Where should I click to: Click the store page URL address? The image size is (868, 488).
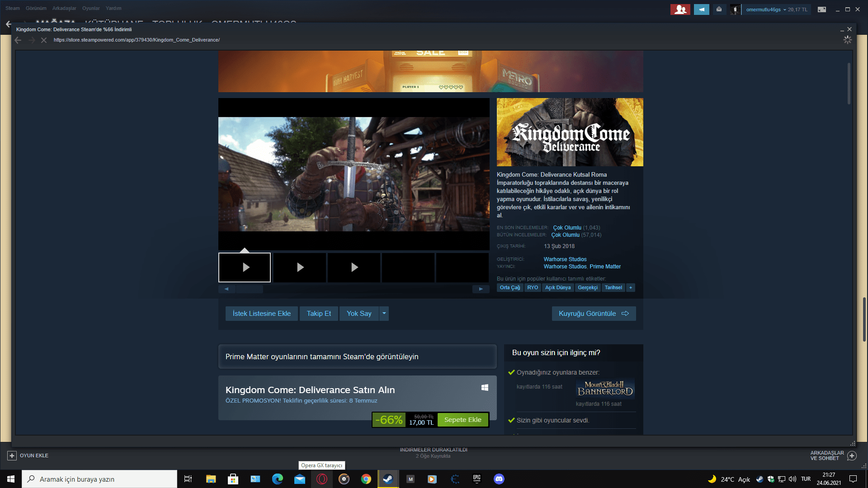pyautogui.click(x=137, y=40)
